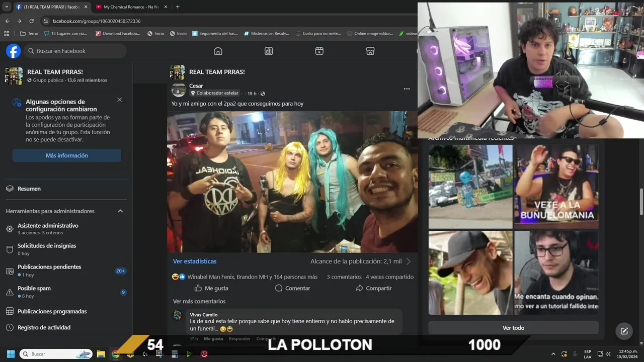Image resolution: width=644 pixels, height=362 pixels.
Task: Open the three-dot options menu on Cesar's post
Action: tap(407, 89)
